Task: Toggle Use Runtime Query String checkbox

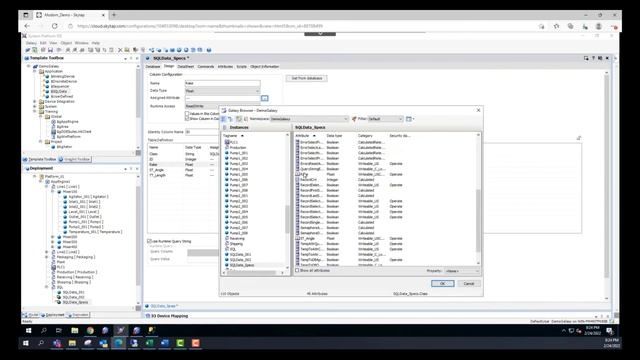Action: 149,241
